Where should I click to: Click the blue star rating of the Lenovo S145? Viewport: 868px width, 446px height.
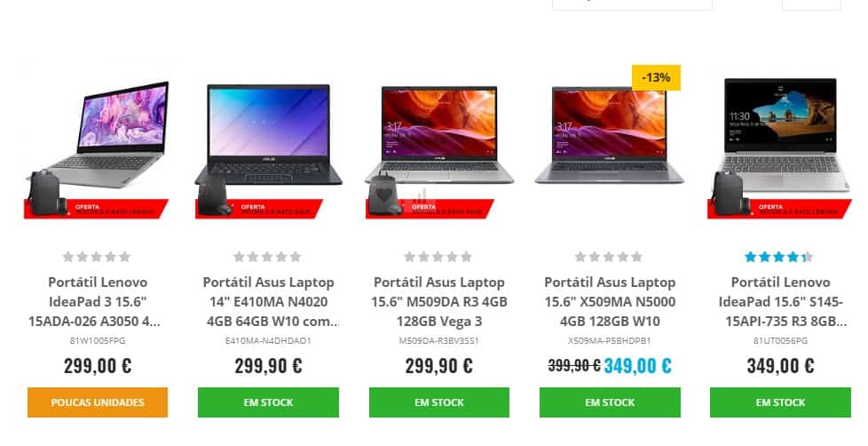779,257
